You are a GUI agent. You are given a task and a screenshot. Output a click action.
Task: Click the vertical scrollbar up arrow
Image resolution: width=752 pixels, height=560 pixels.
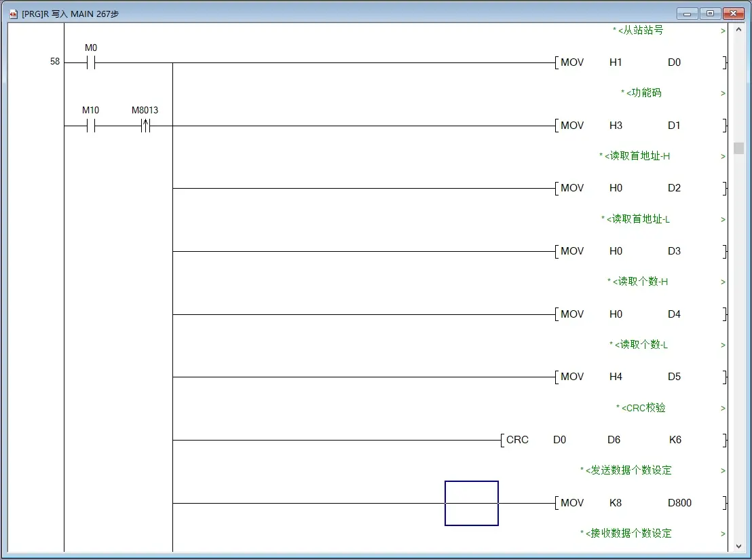tap(738, 30)
